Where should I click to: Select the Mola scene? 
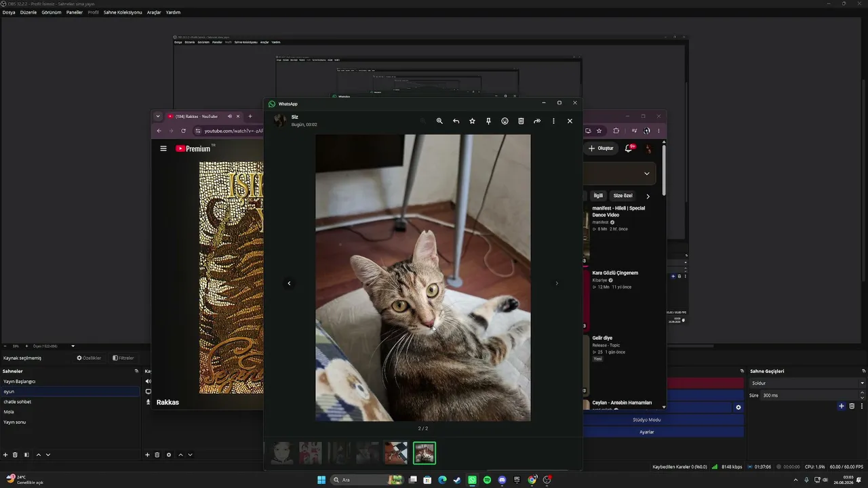tap(71, 412)
